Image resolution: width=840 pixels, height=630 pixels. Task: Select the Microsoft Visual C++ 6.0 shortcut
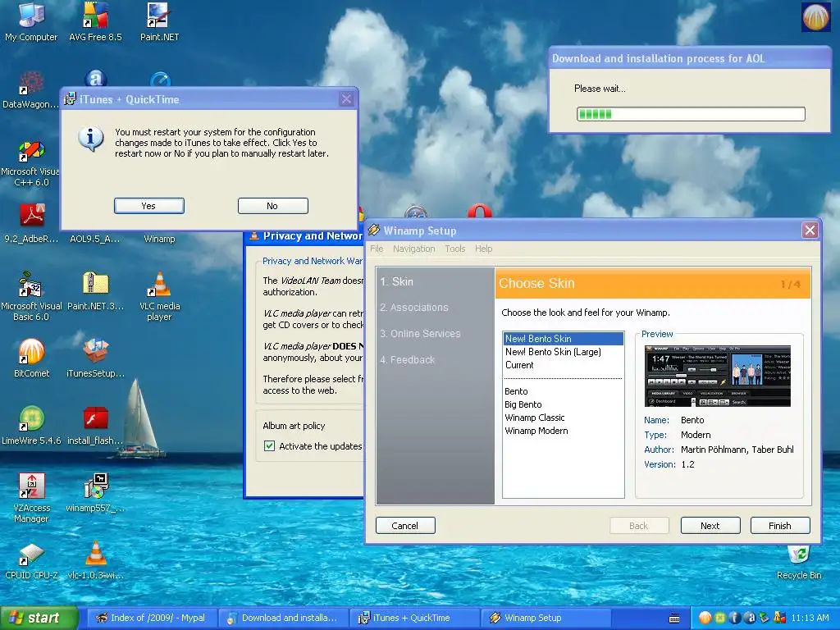point(30,162)
